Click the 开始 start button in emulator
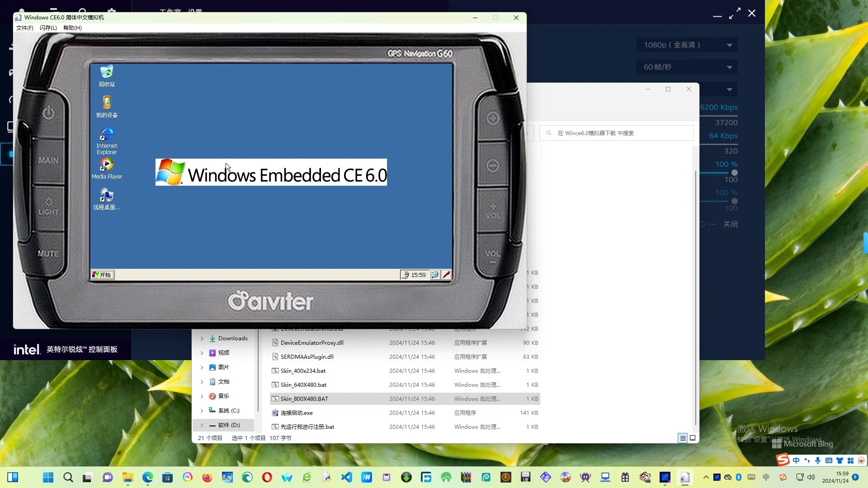Image resolution: width=868 pixels, height=488 pixels. 103,275
